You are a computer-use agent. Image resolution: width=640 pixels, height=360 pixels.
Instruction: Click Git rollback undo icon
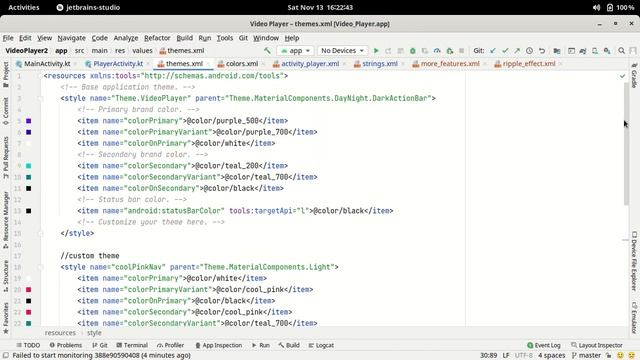click(542, 51)
